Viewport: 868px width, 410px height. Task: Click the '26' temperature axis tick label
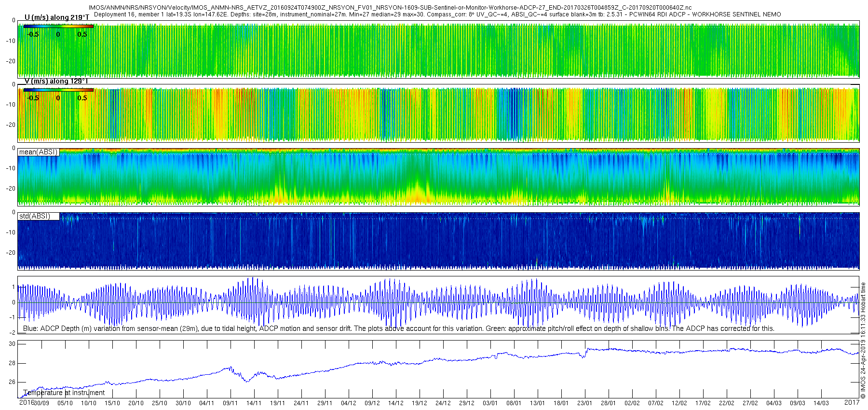pos(12,382)
